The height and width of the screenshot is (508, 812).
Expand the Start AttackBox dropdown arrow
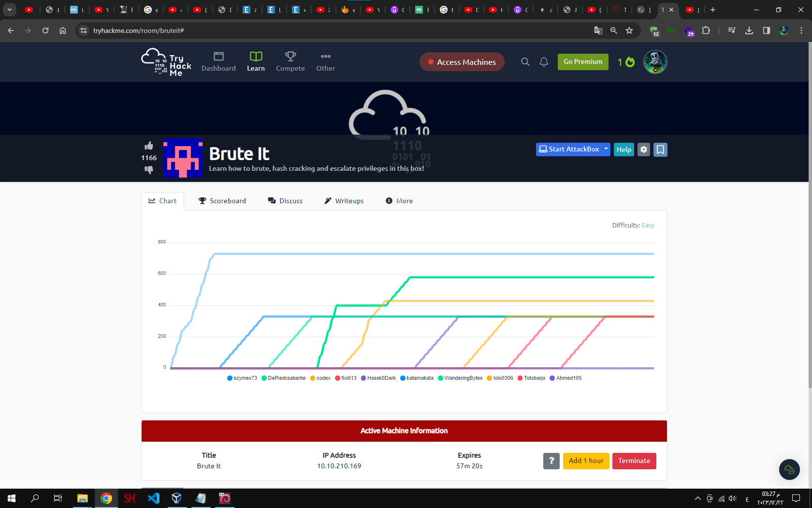coord(606,149)
